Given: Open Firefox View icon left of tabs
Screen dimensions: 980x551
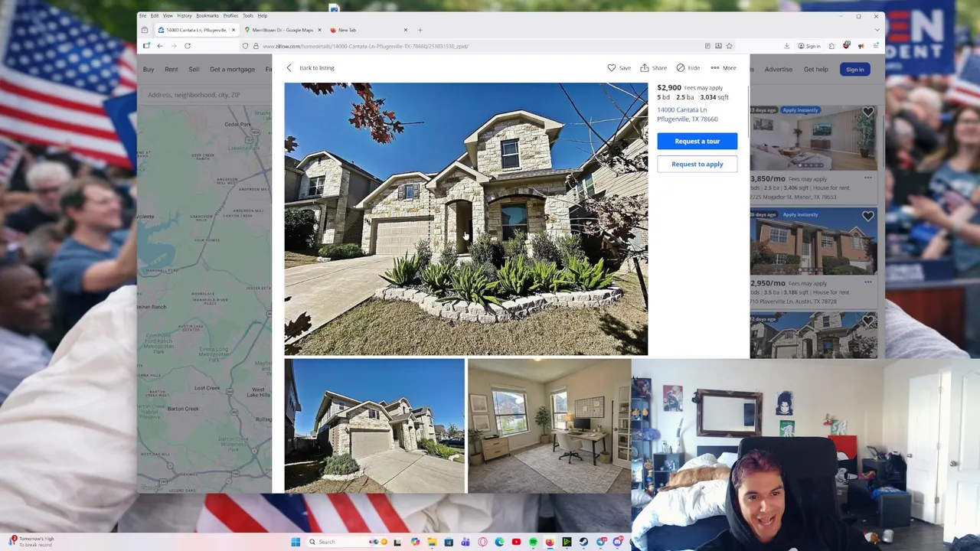Looking at the screenshot, I should pos(145,30).
